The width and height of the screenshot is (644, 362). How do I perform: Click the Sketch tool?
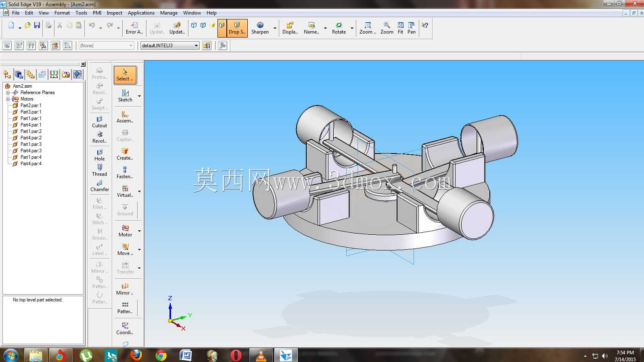[125, 96]
